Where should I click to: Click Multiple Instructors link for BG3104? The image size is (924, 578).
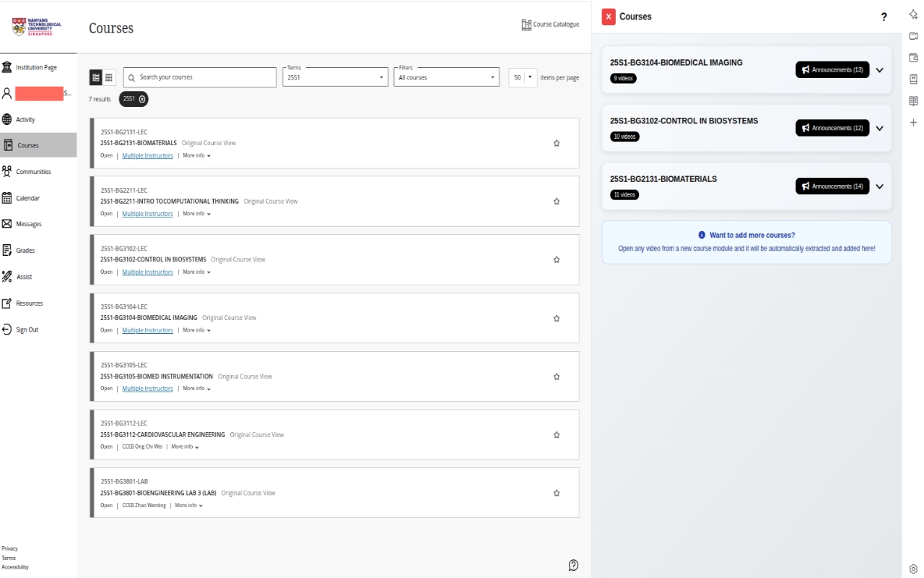(x=147, y=330)
